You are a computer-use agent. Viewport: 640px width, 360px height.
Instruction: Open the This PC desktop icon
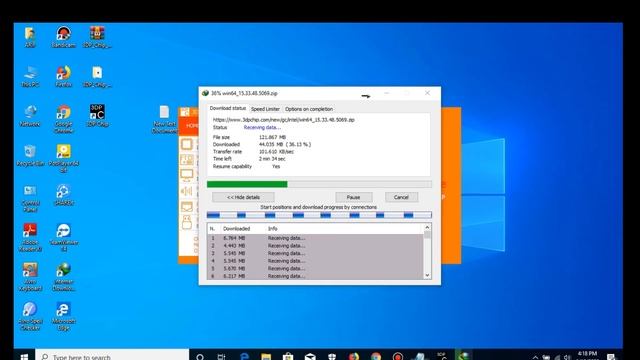pyautogui.click(x=30, y=76)
